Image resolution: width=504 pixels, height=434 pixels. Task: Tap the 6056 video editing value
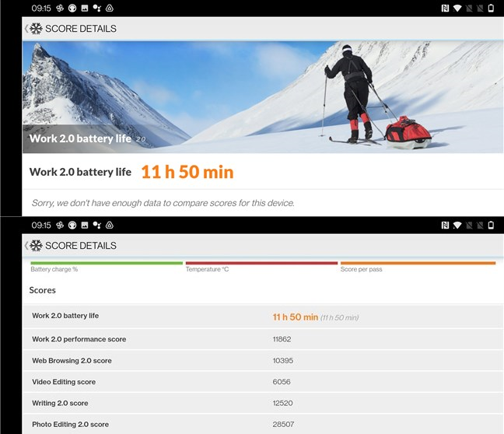(282, 382)
